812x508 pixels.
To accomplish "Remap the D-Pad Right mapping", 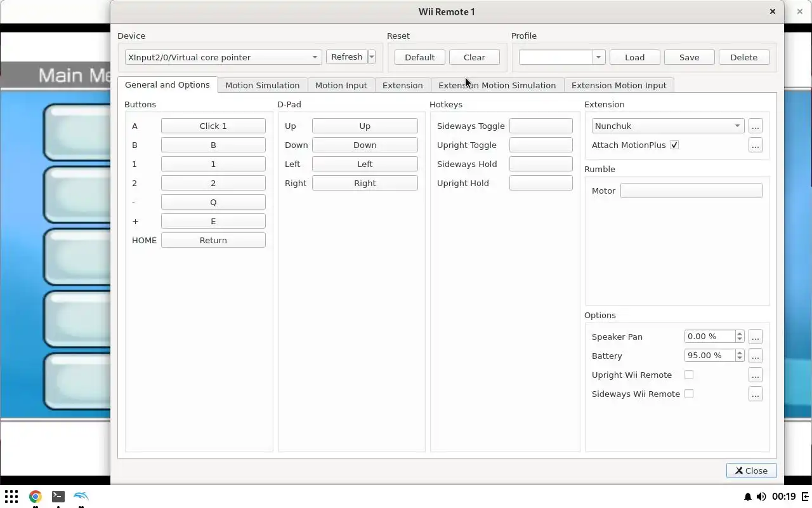I will coord(365,183).
